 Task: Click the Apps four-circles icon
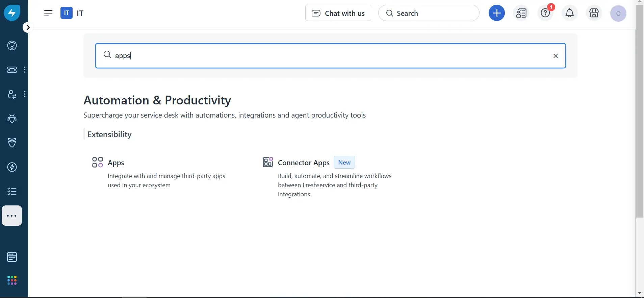coord(98,162)
